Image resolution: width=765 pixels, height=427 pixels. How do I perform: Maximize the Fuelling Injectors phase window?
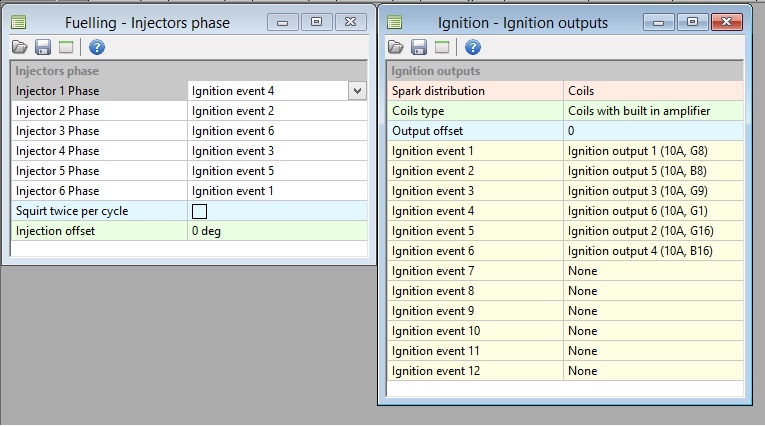[x=316, y=21]
